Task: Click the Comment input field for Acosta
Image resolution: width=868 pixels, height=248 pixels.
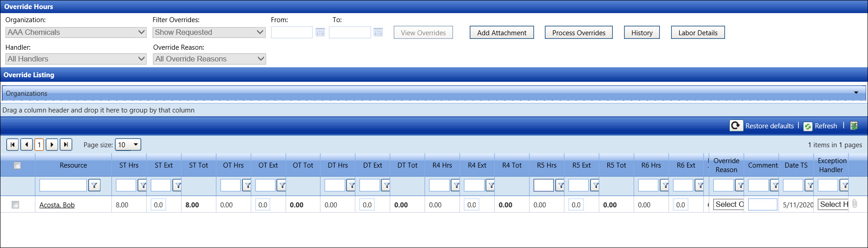Action: [x=762, y=205]
